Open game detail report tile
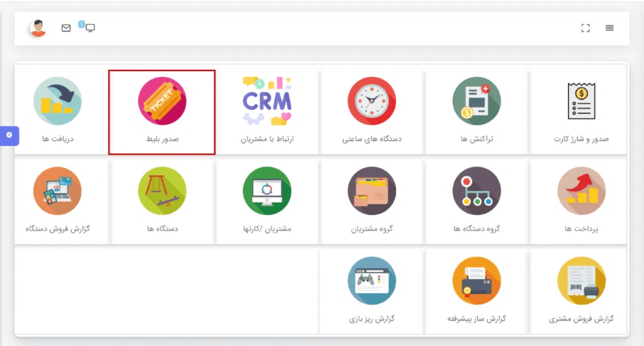The image size is (644, 346). point(372,281)
